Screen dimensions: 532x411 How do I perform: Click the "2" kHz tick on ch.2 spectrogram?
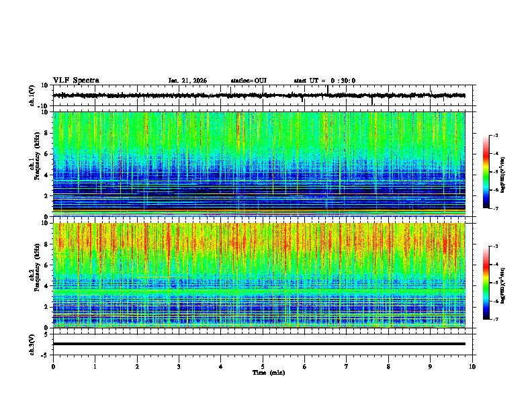[x=46, y=307]
